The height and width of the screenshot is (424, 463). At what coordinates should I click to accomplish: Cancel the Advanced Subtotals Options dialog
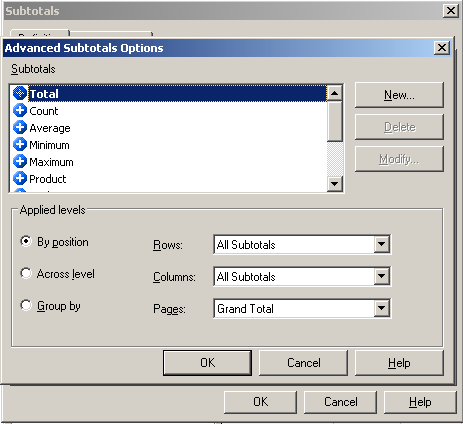click(303, 363)
